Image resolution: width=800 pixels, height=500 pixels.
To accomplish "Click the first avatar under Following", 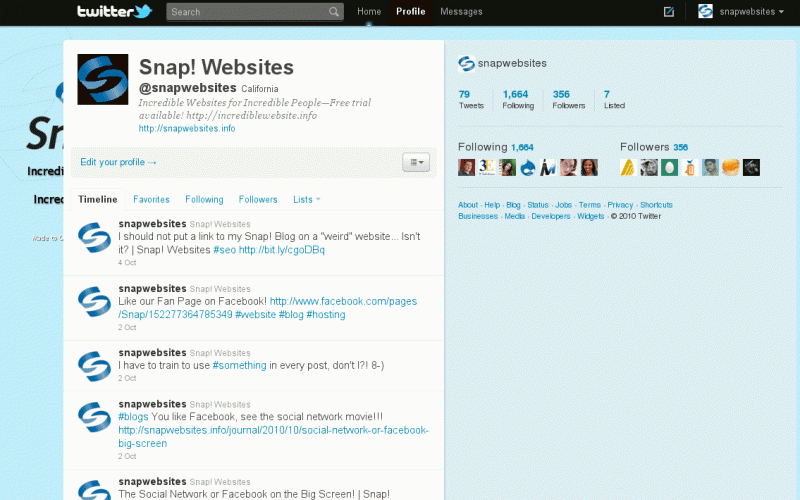I will click(466, 167).
